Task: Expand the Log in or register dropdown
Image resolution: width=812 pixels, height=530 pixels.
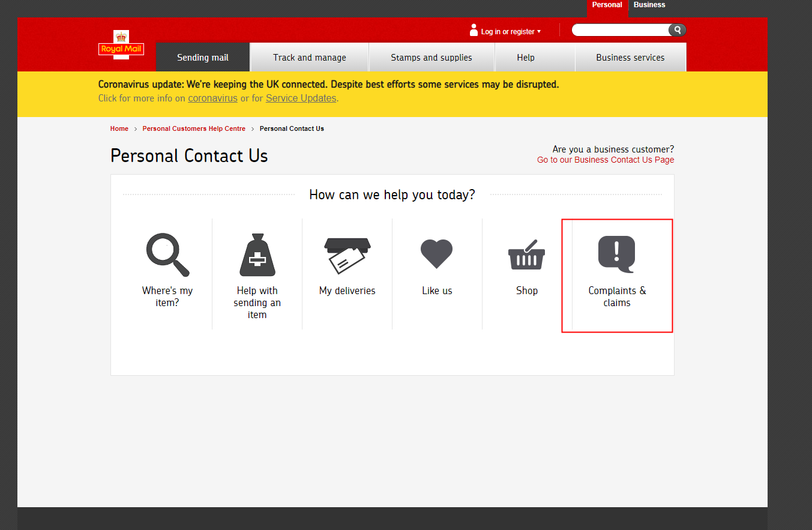Action: 511,32
